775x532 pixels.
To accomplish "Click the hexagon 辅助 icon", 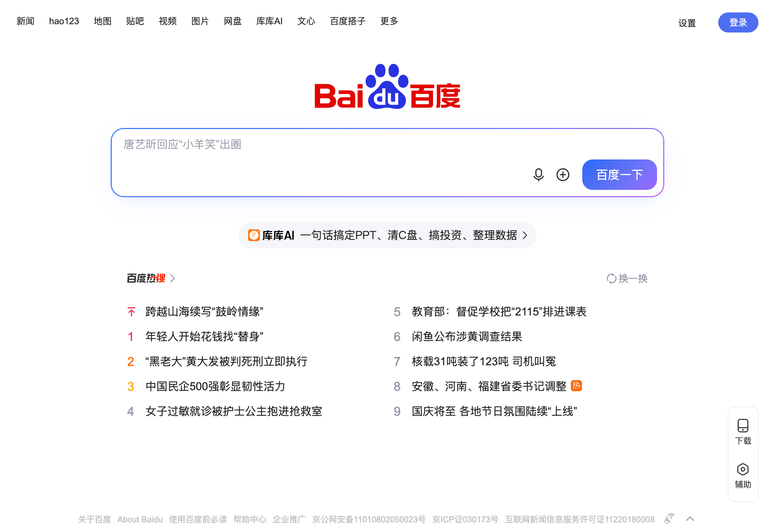I will pos(743,469).
